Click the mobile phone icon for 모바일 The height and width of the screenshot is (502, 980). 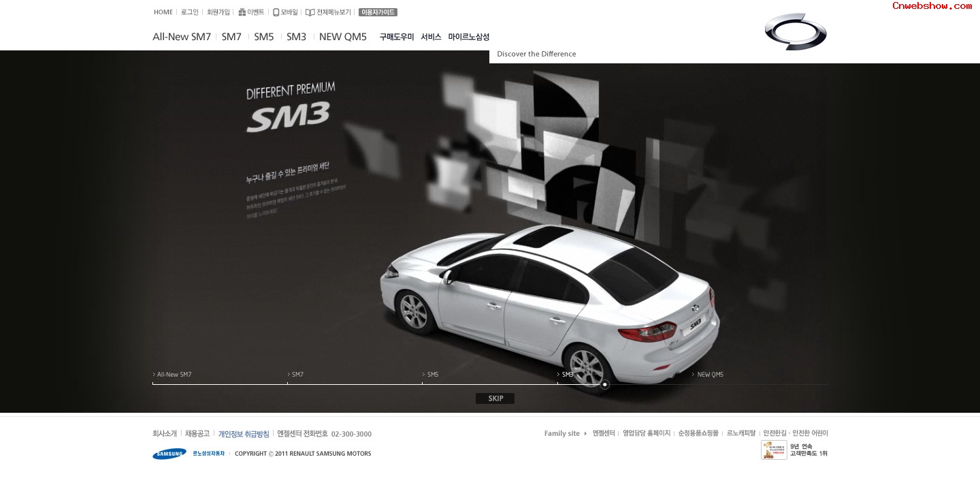pyautogui.click(x=276, y=12)
